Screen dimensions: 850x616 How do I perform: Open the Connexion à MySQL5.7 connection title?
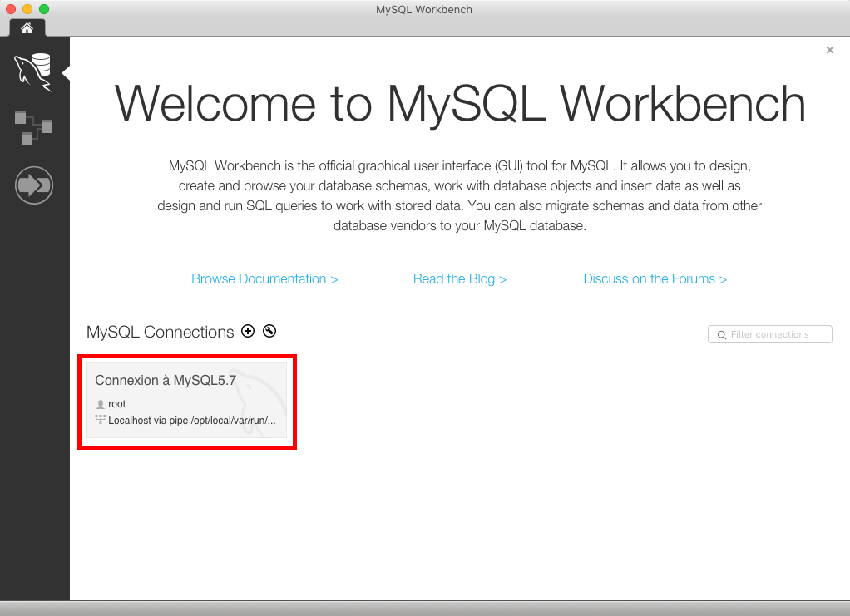pos(166,380)
